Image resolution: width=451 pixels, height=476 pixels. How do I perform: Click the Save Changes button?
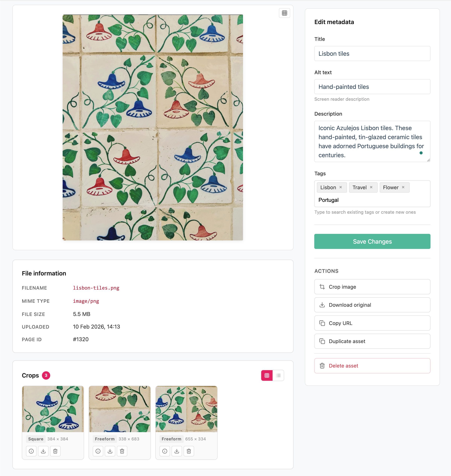(372, 241)
